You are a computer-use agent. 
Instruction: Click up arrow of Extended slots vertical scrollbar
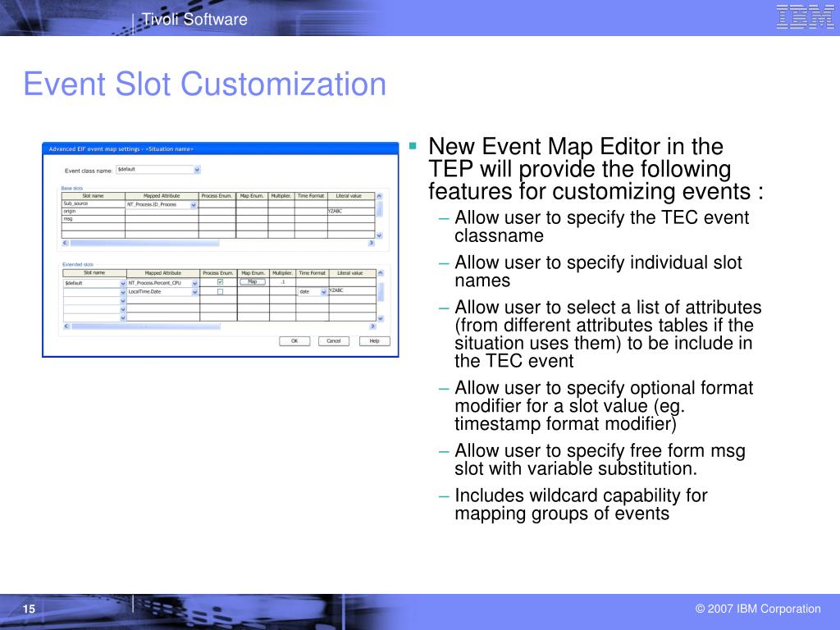[x=381, y=273]
